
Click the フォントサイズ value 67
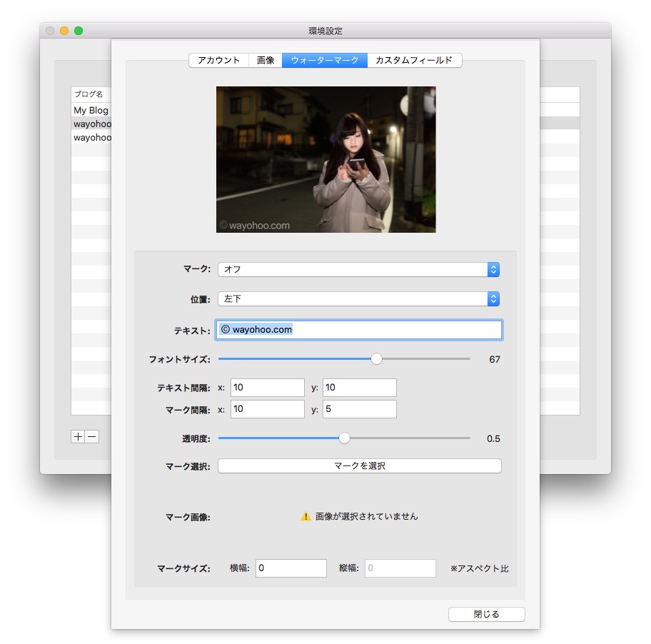495,359
